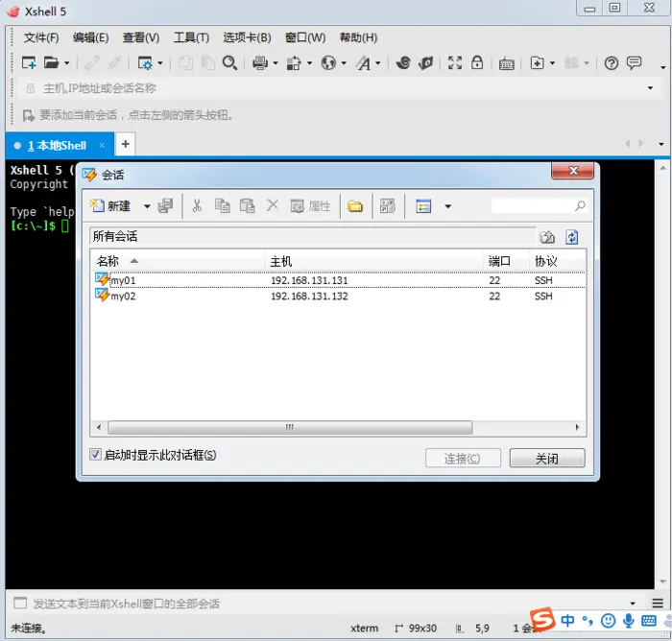Click the host address input bar
Screen dimensions: 672x641
point(334,88)
